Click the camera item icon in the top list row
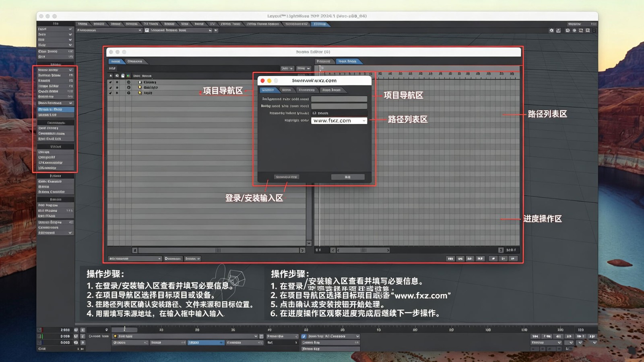 pyautogui.click(x=140, y=82)
